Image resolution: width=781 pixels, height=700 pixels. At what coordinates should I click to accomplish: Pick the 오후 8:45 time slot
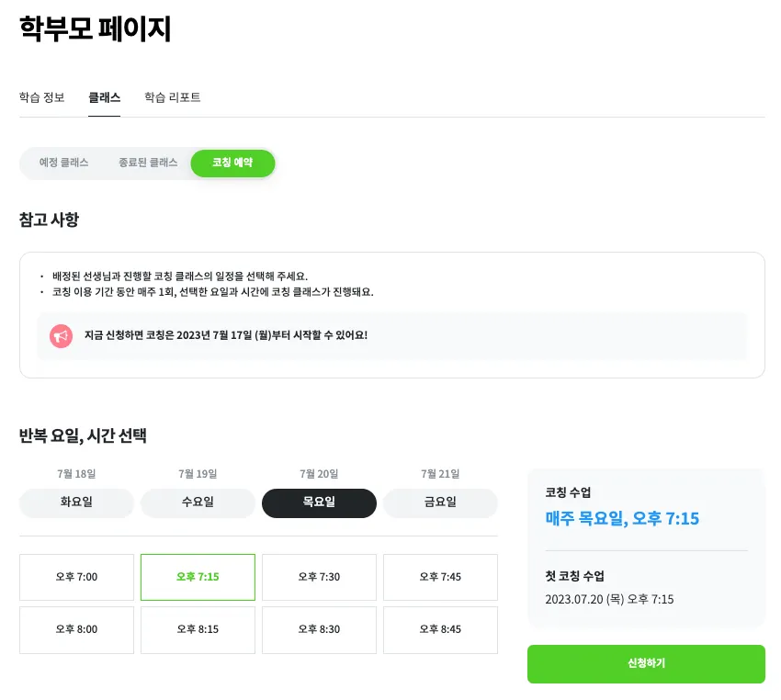440,629
